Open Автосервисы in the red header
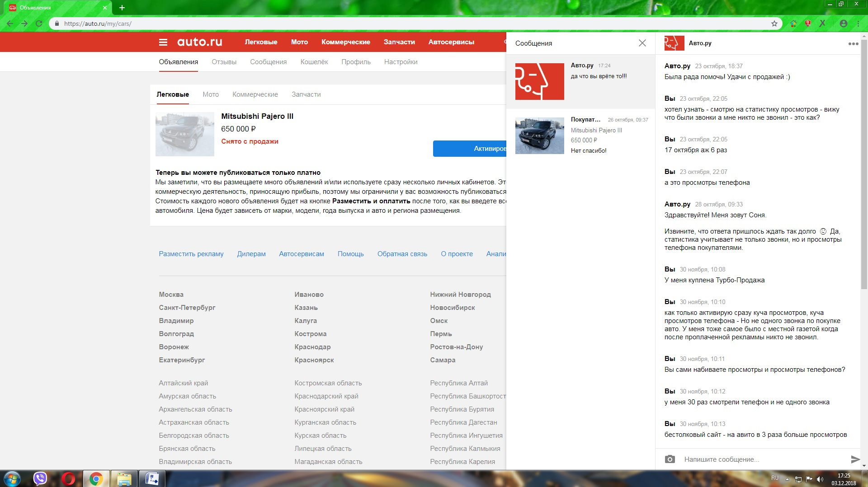 pos(451,42)
